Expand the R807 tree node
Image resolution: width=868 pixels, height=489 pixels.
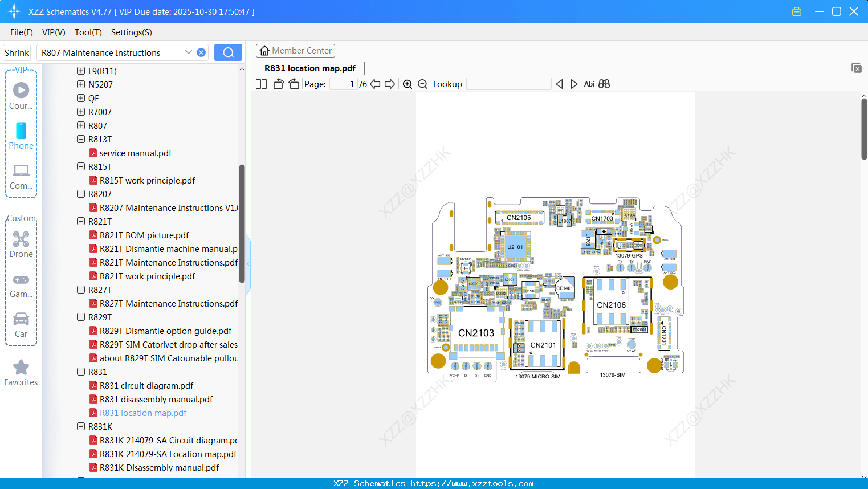tap(80, 125)
